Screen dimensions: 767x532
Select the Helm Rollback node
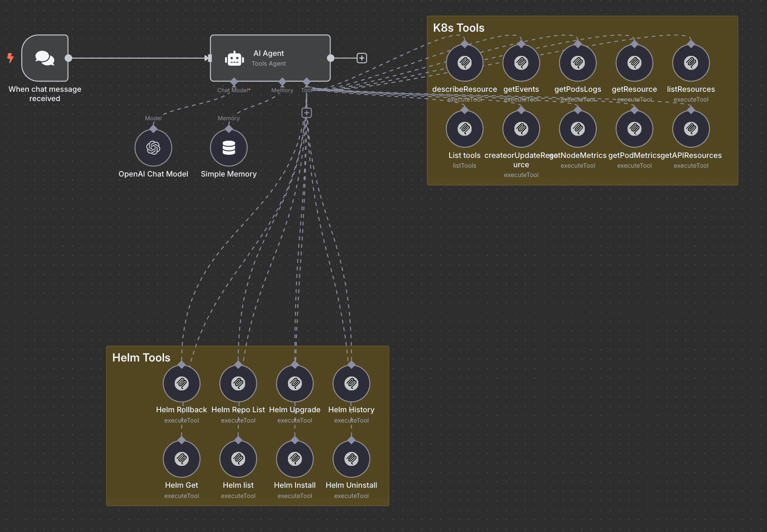(182, 383)
